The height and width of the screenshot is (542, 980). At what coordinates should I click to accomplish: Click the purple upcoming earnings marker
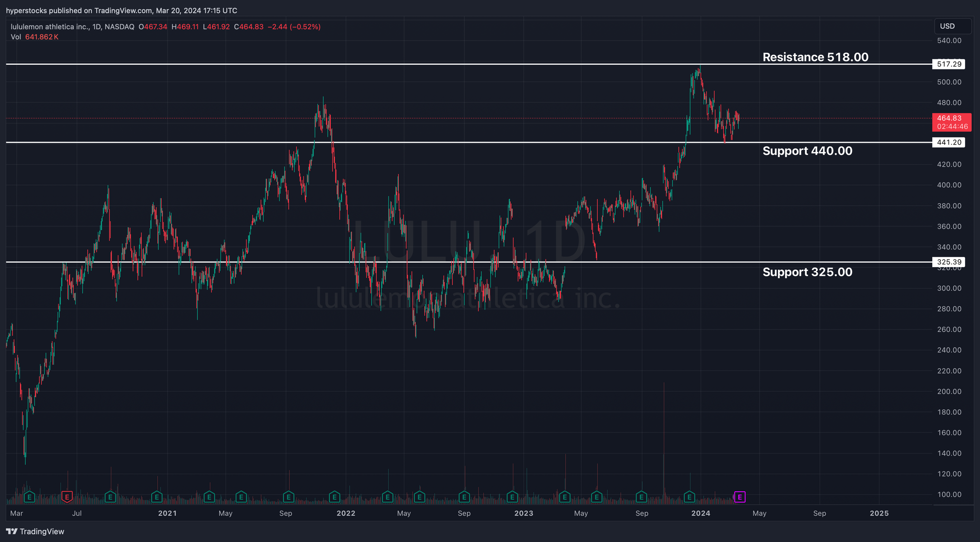point(740,497)
